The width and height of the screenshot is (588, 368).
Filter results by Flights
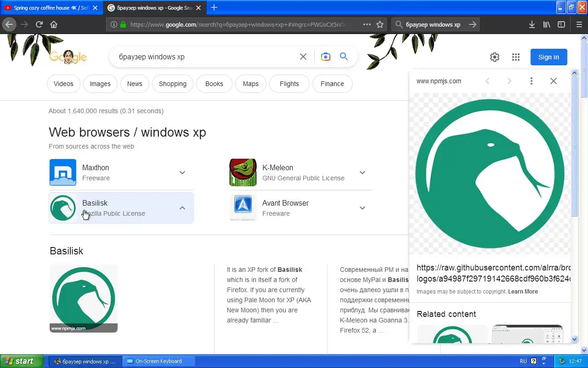[289, 84]
